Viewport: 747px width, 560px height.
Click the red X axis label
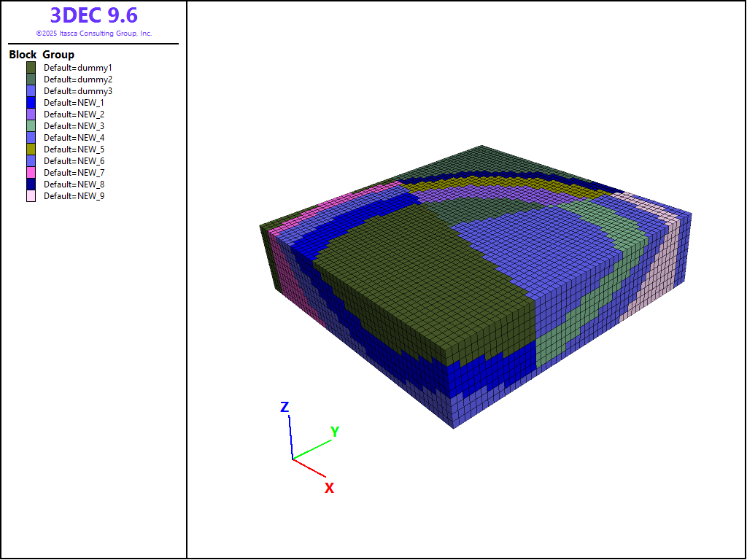point(329,488)
